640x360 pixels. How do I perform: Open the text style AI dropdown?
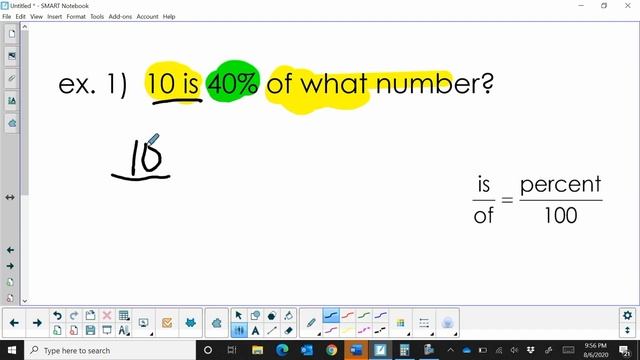coord(124,330)
